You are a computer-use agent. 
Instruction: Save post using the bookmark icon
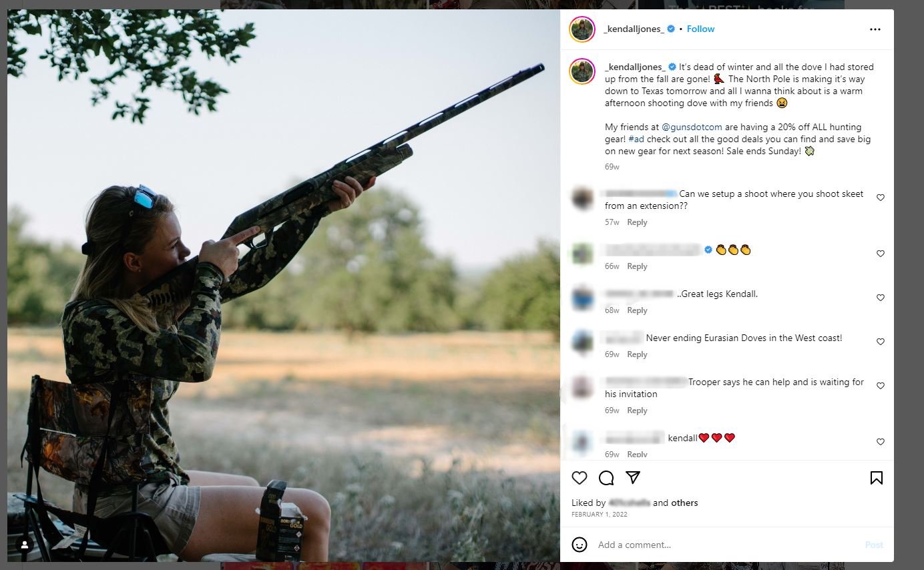(x=877, y=478)
